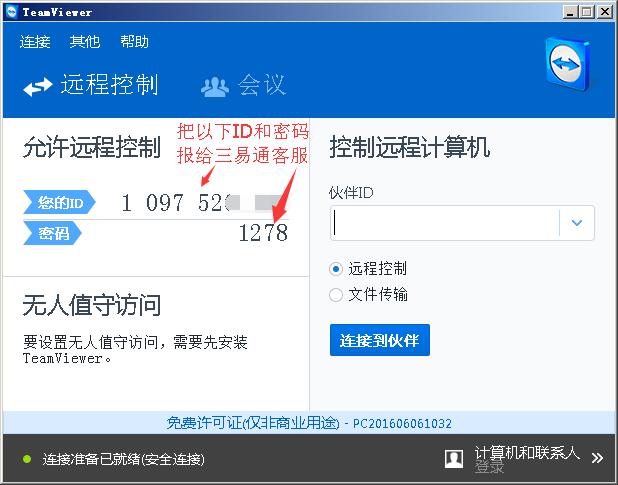Click the TeamViewer title bar icon
Image resolution: width=618 pixels, height=485 pixels.
click(x=12, y=12)
